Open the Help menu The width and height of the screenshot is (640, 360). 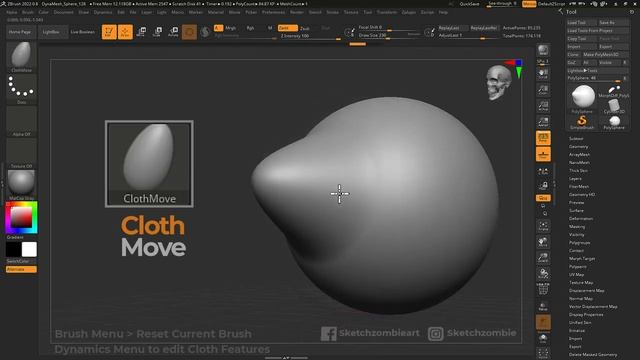tap(443, 12)
